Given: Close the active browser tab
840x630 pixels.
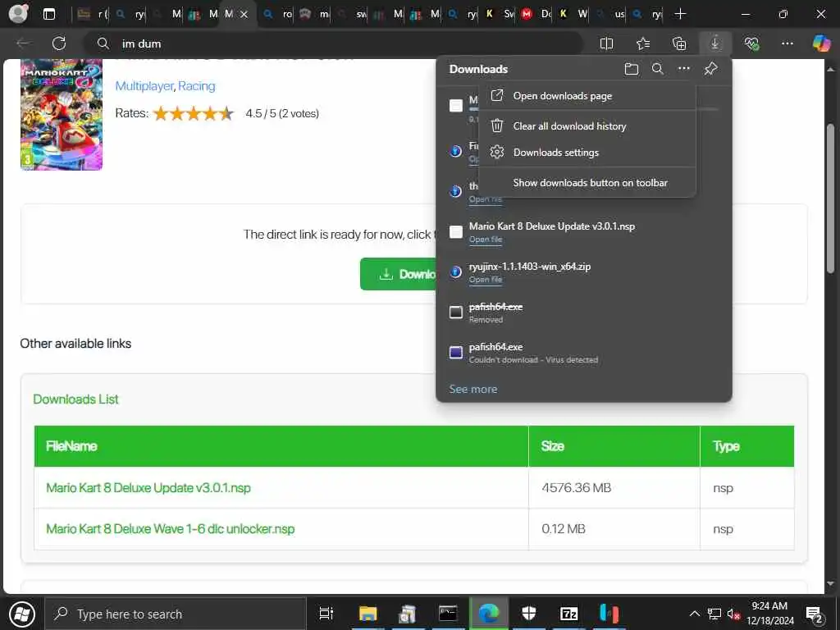Looking at the screenshot, I should coord(244,15).
